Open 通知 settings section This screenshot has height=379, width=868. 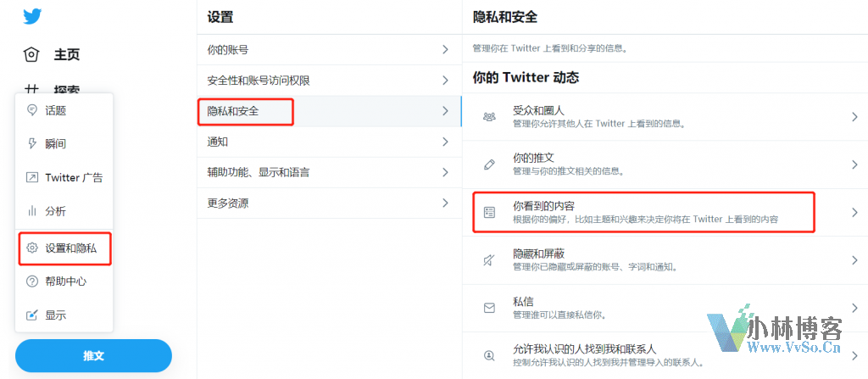click(330, 142)
